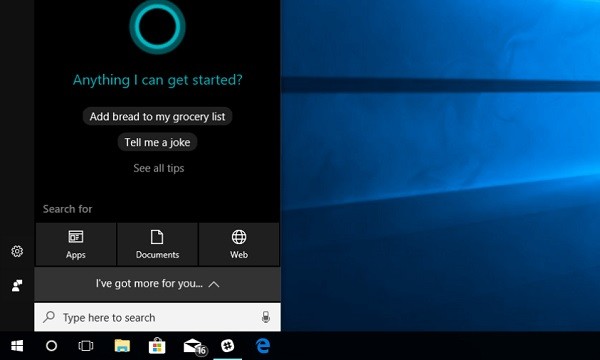Launch Microsoft Edge from the taskbar

pyautogui.click(x=263, y=346)
